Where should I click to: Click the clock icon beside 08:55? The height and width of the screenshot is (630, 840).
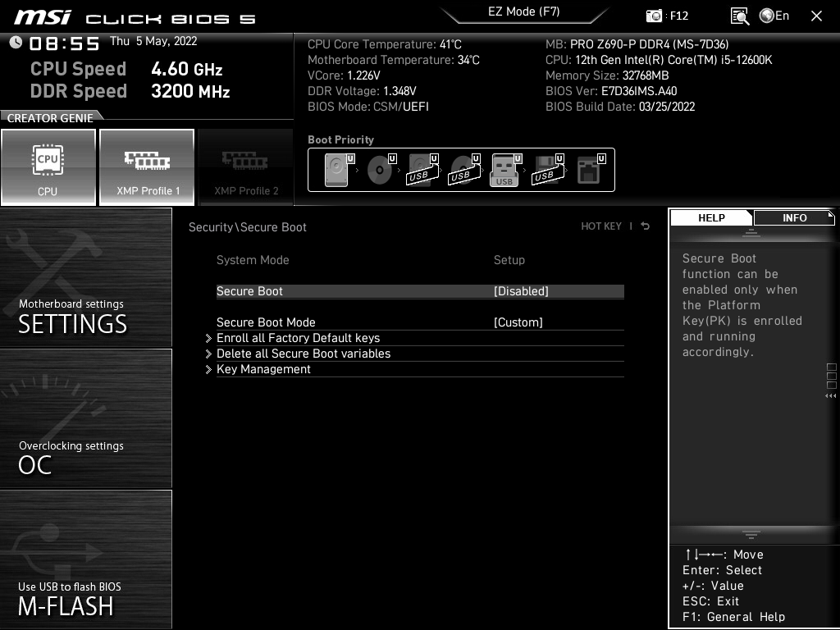pyautogui.click(x=16, y=43)
